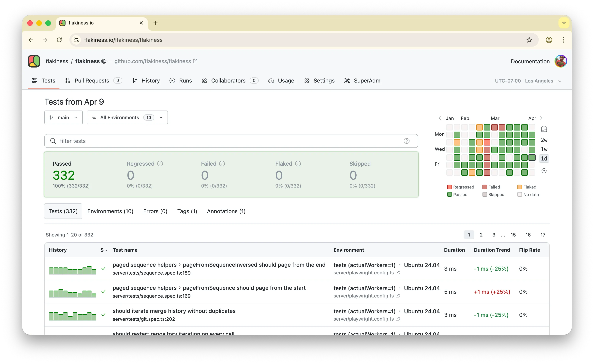Switch to Environments (10) sub-tab
Image resolution: width=594 pixels, height=364 pixels.
(x=110, y=211)
